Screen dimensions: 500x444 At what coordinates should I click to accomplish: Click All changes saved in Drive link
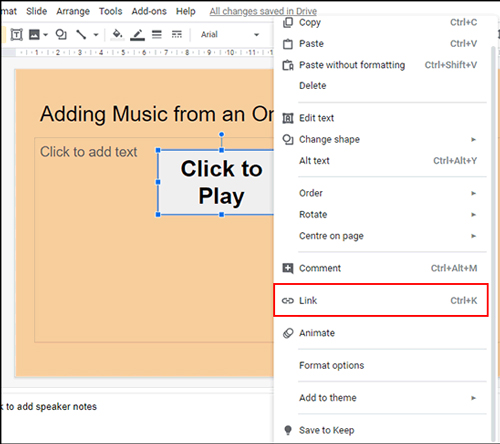click(263, 11)
